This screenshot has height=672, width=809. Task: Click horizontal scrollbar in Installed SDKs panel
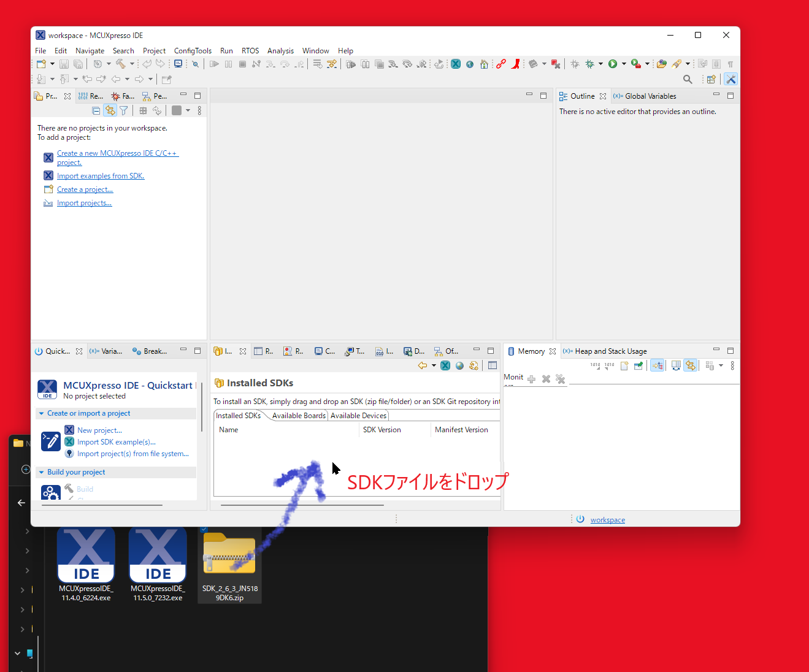tap(302, 505)
